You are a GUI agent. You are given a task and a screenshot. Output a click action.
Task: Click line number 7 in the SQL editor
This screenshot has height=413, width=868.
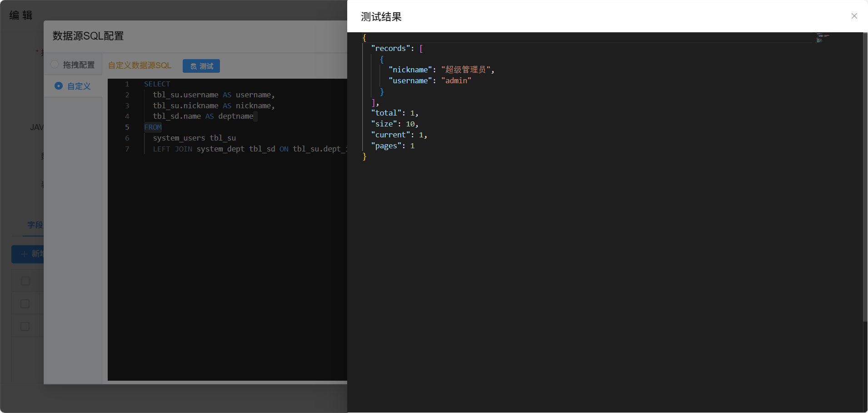point(127,149)
